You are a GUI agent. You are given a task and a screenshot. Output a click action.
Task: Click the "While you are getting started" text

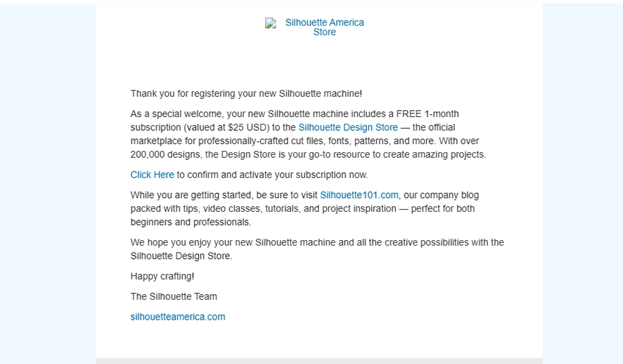pos(201,195)
